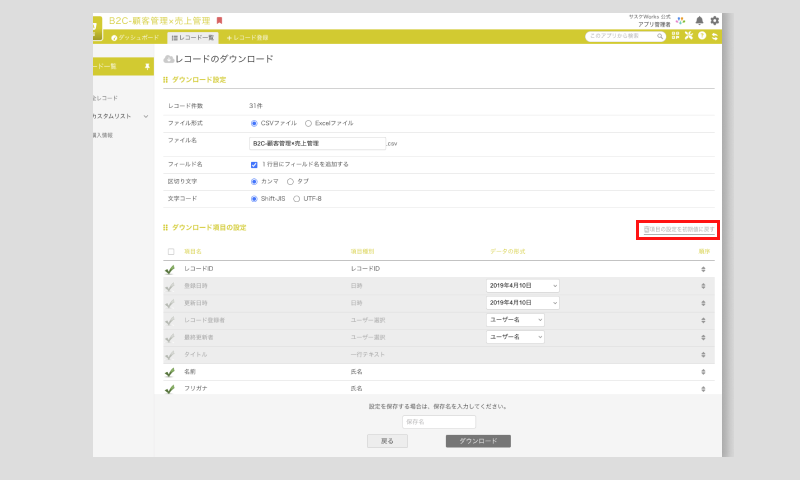Screen dimensions: 800x480
Task: Click the 戻る button
Action: click(387, 441)
